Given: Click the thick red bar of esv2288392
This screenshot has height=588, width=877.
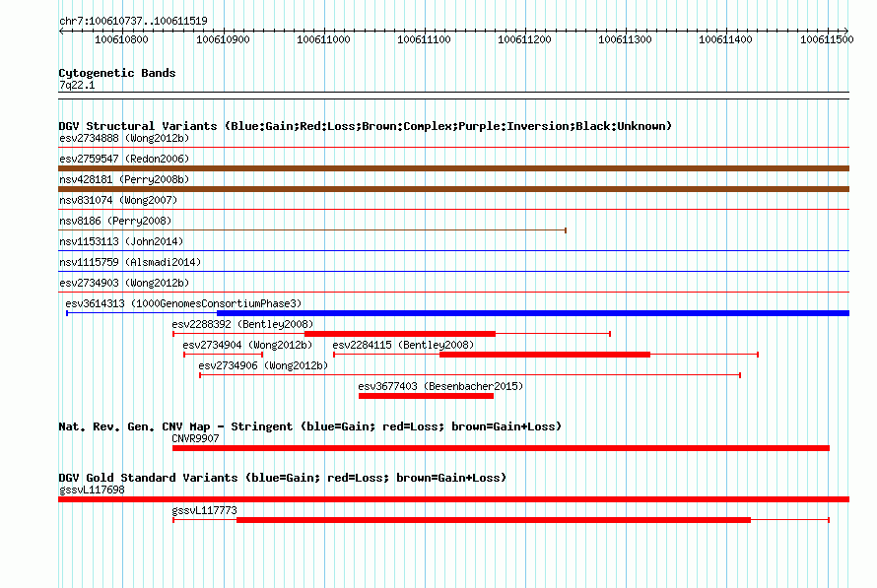Looking at the screenshot, I should point(400,334).
